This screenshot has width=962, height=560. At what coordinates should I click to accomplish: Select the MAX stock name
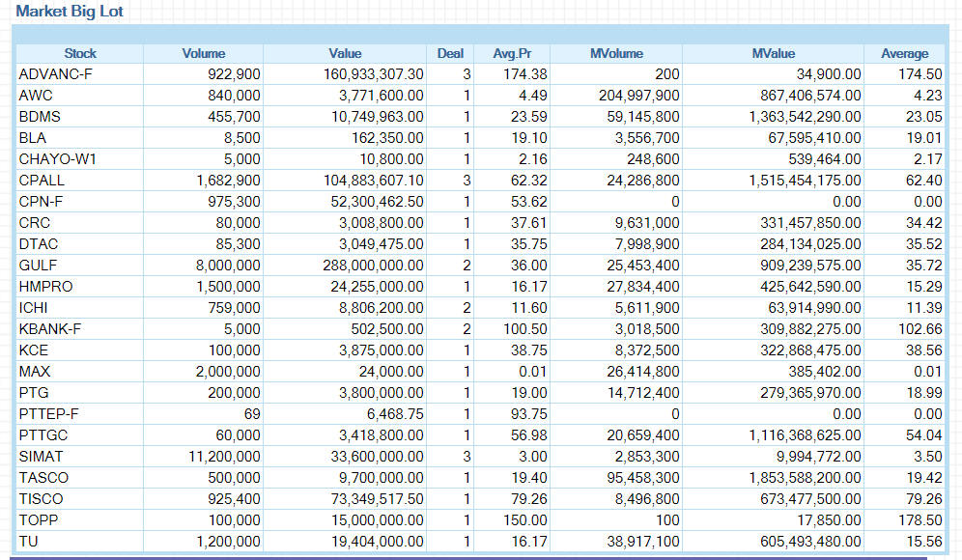(x=35, y=372)
